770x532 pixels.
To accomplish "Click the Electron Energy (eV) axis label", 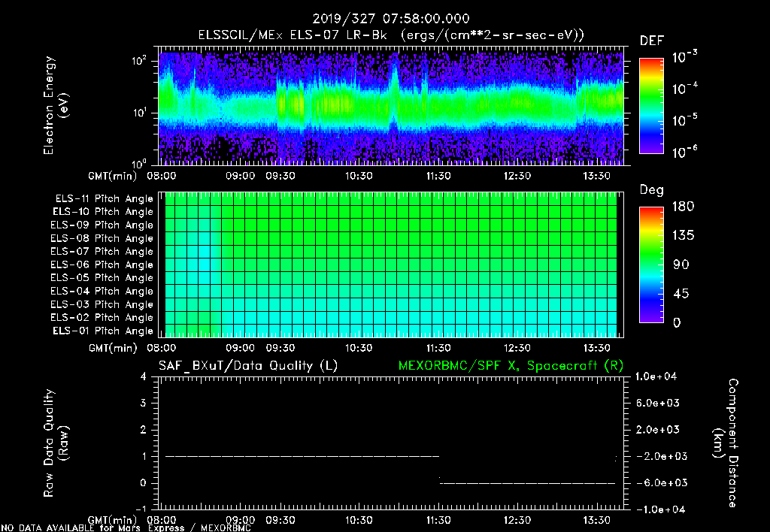I will (x=56, y=105).
